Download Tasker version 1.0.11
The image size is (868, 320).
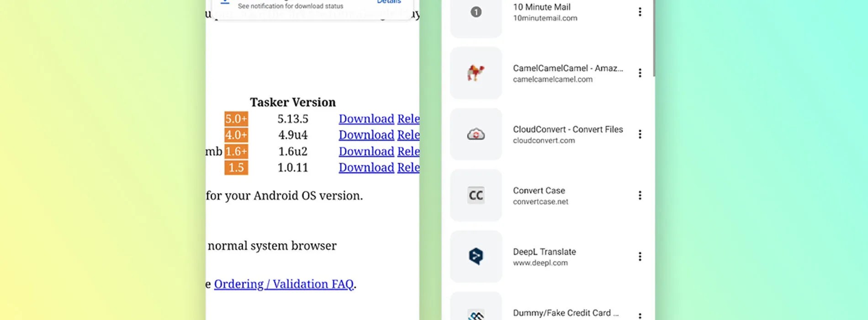366,167
